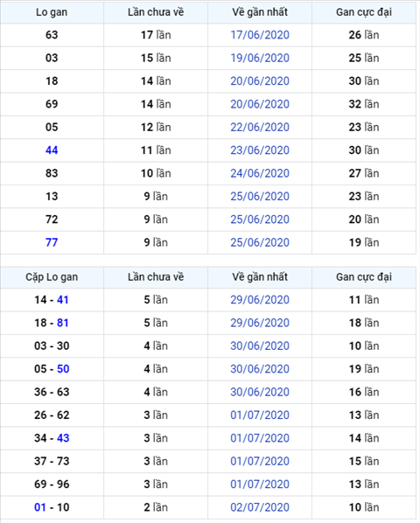Screen dimensions: 420x523
Task: Click the Cặp Lo gan column header
Action: click(x=52, y=277)
